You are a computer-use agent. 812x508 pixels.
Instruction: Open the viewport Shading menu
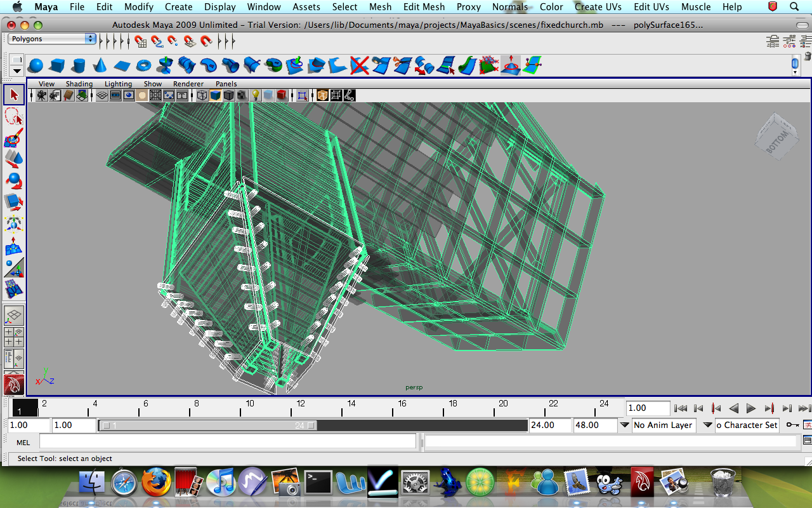[79, 84]
